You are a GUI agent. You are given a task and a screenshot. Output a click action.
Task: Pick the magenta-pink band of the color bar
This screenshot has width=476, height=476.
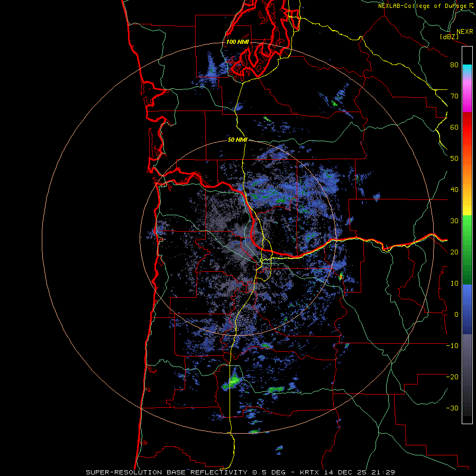tap(467, 97)
